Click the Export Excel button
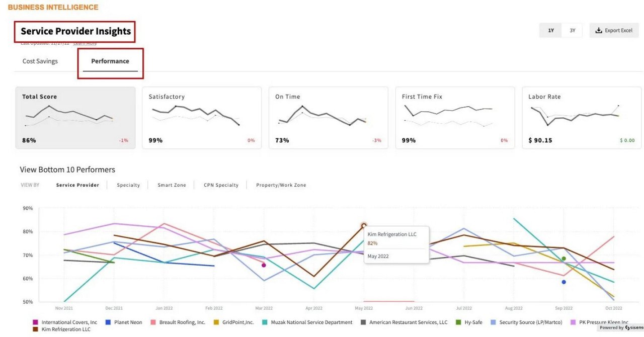 614,30
